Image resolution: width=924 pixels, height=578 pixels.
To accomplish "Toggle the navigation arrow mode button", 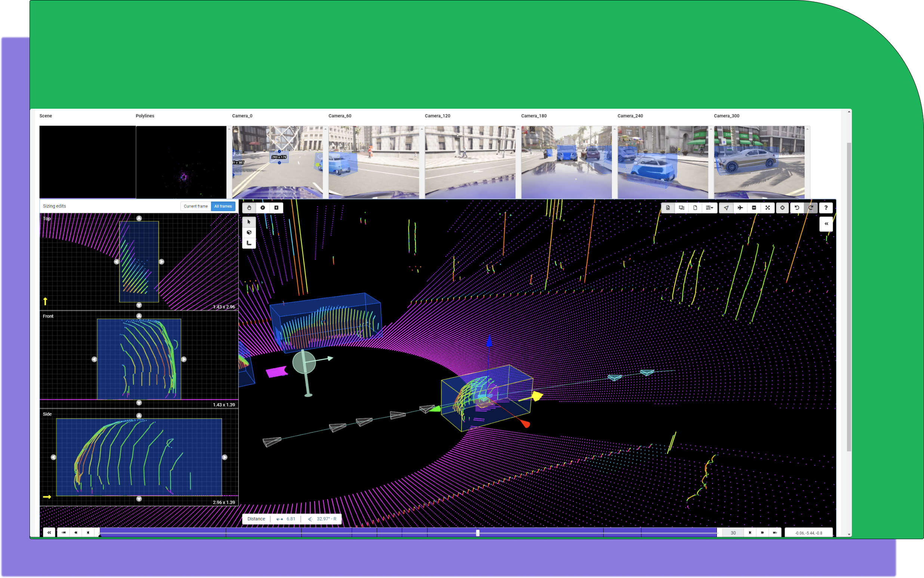I will (726, 208).
